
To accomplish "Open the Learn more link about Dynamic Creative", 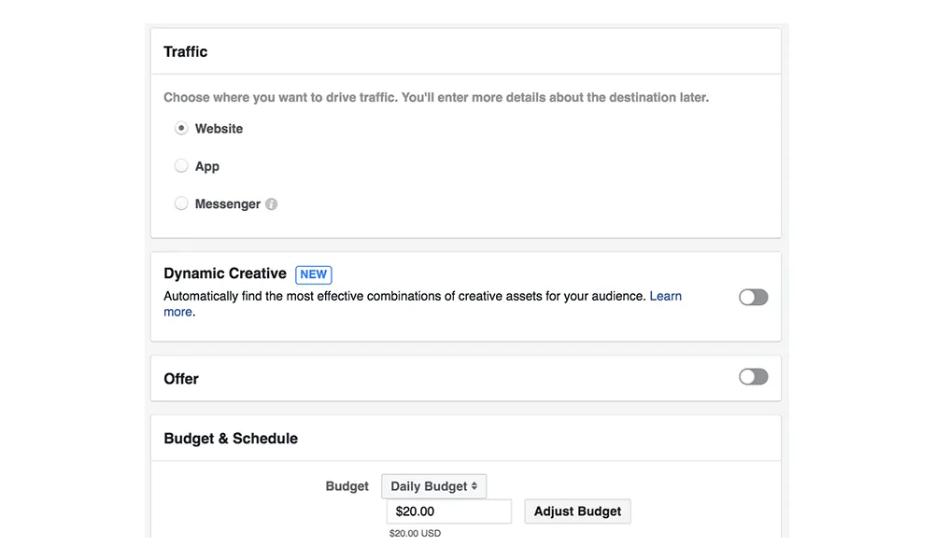I will coord(666,296).
